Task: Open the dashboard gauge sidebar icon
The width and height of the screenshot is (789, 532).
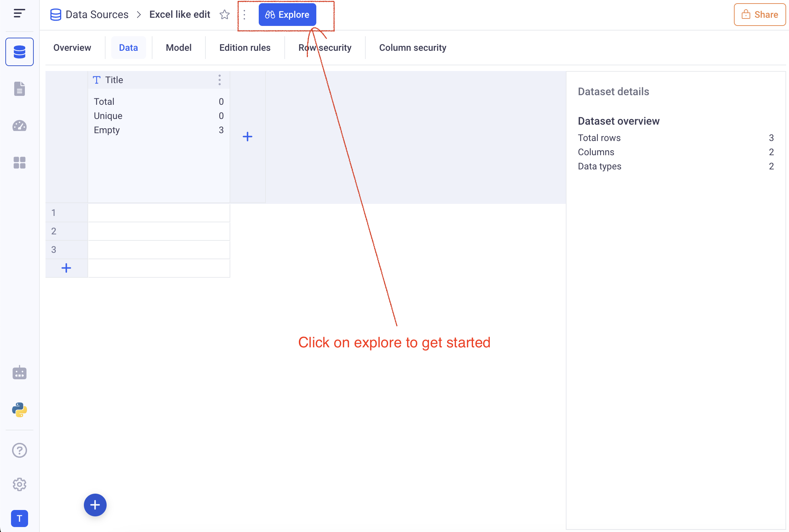Action: pyautogui.click(x=20, y=126)
